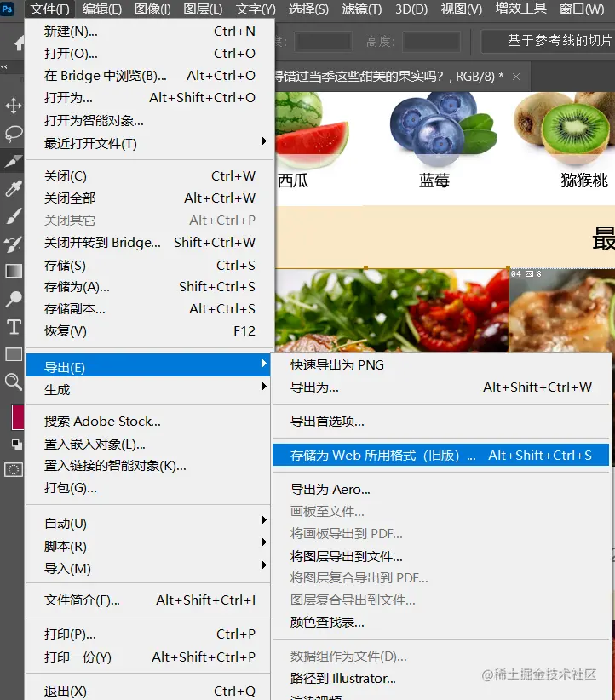The height and width of the screenshot is (700, 615).
Task: Choose 退出(X) menu item
Action: tap(150, 691)
